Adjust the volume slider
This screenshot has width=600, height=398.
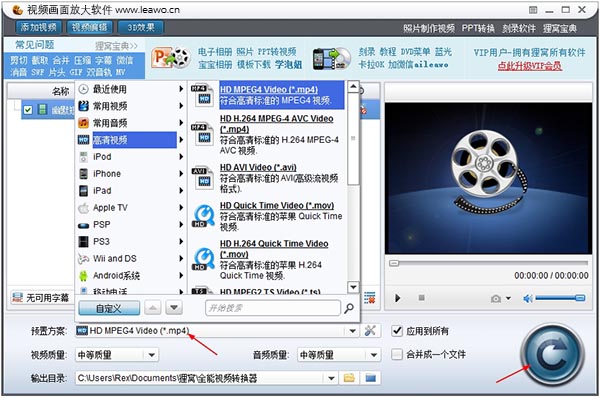tap(560, 298)
